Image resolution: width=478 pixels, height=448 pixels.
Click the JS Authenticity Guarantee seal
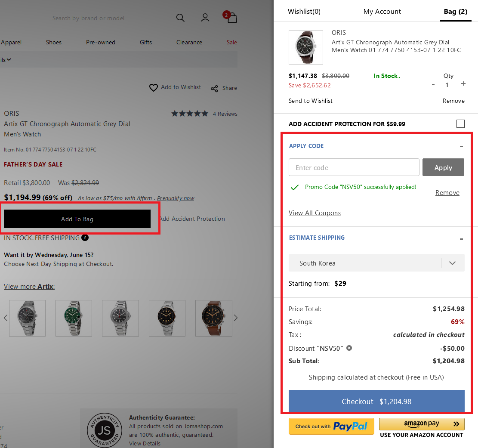(x=104, y=430)
